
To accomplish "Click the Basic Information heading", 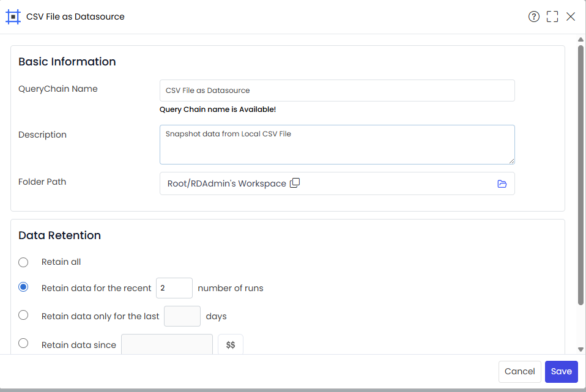I will [x=67, y=62].
